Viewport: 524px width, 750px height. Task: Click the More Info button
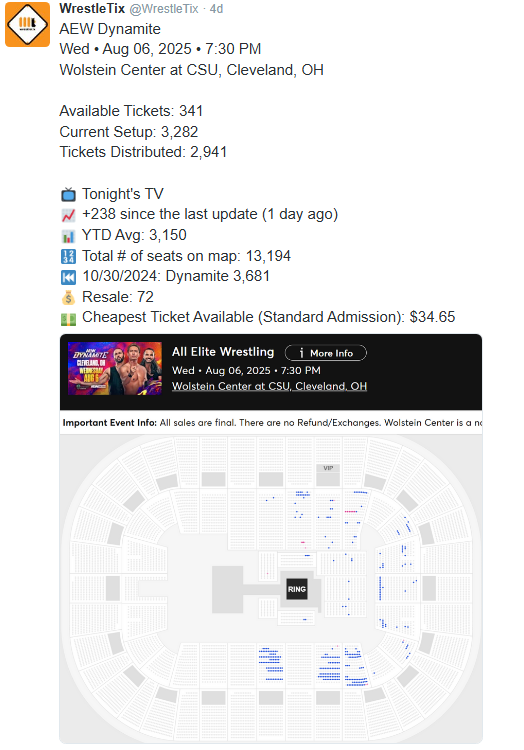[x=326, y=353]
